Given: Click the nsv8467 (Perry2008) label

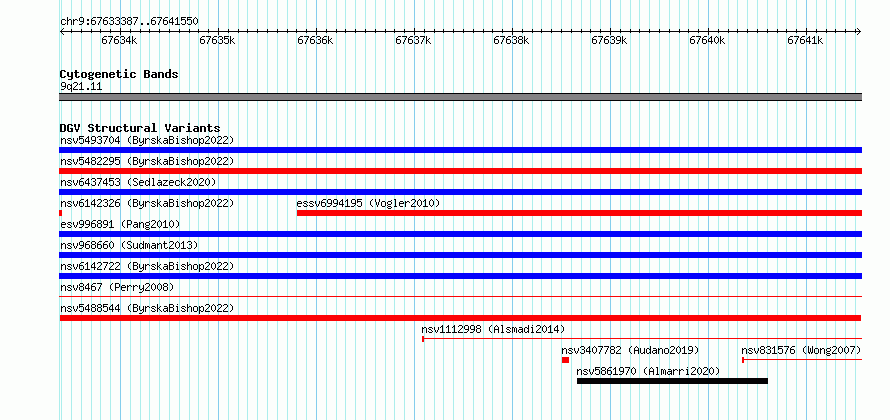Looking at the screenshot, I should tap(117, 287).
